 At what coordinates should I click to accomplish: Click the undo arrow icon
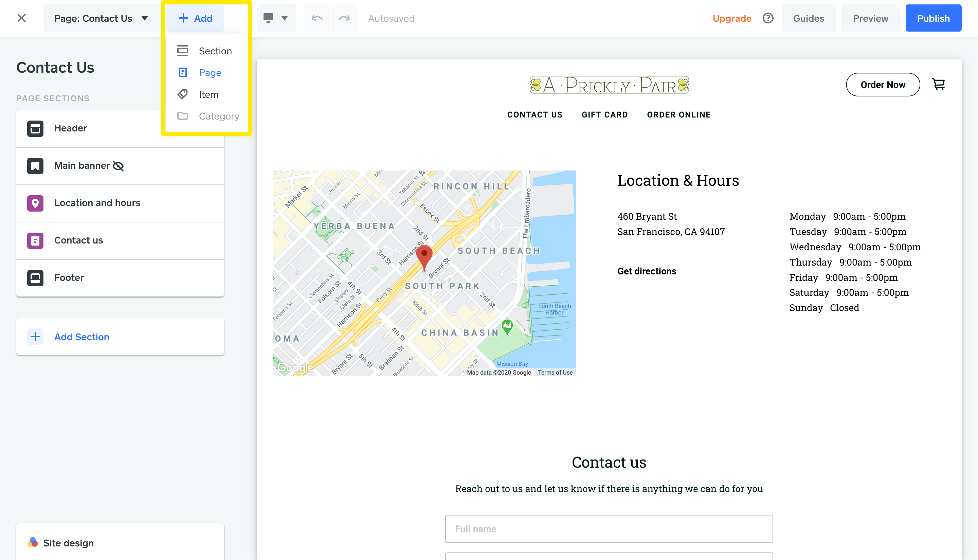point(317,18)
